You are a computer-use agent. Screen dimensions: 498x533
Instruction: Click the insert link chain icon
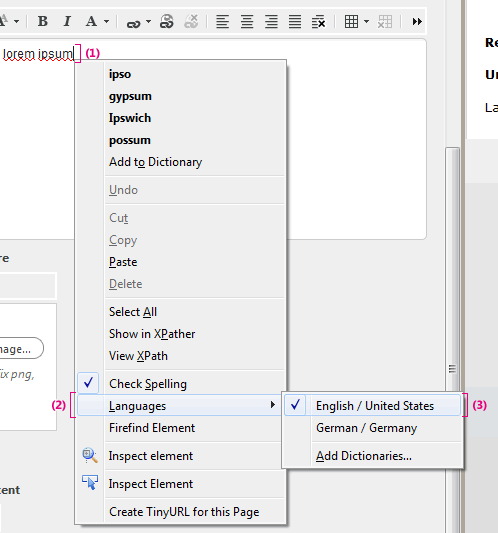[133, 23]
